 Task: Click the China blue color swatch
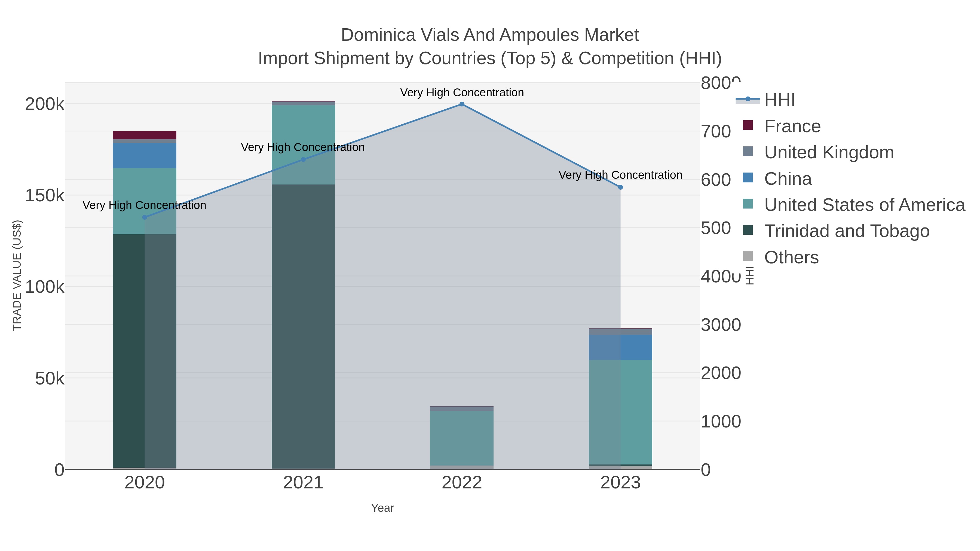click(748, 178)
